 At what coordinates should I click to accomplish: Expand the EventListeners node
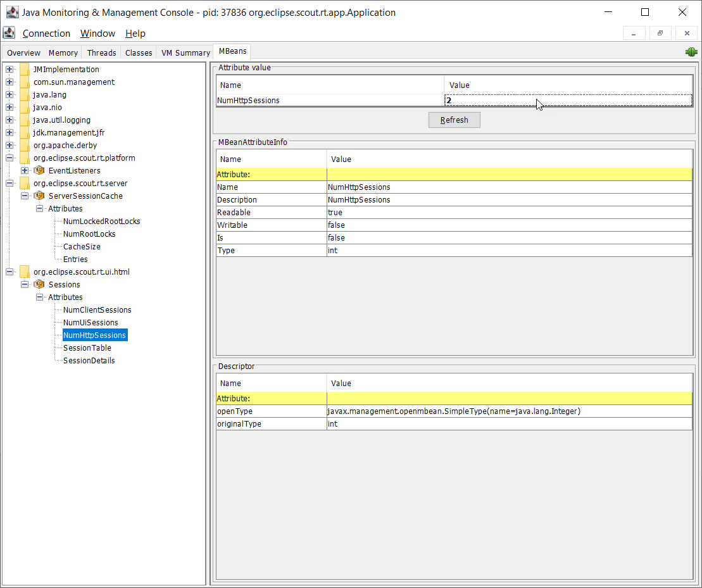pyautogui.click(x=25, y=170)
